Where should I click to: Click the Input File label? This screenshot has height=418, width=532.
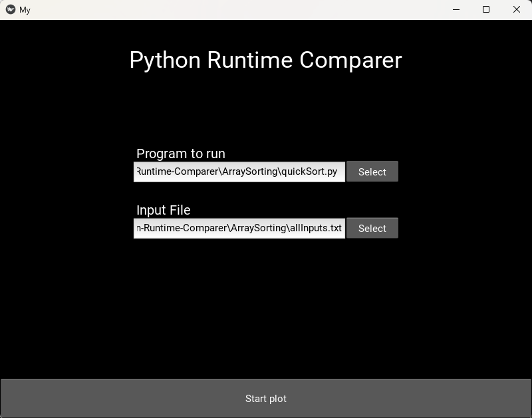click(x=163, y=210)
